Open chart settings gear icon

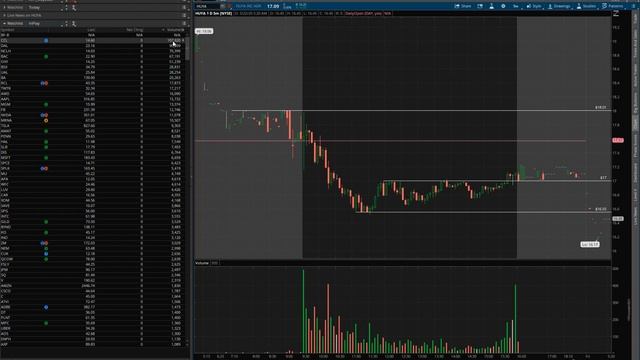coord(503,6)
